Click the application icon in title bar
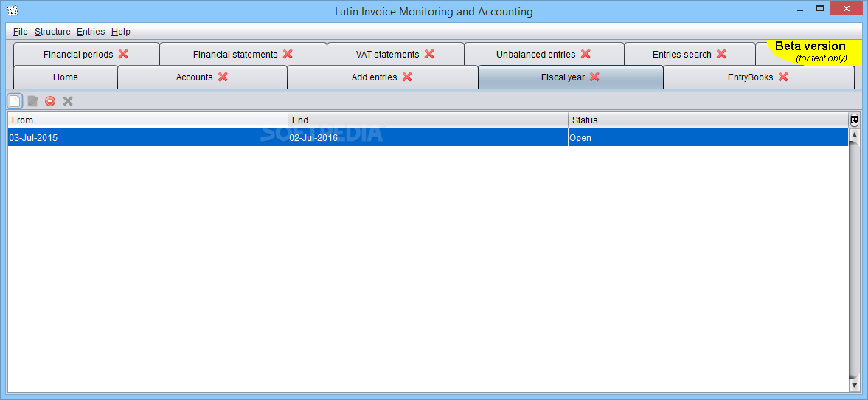Image resolution: width=868 pixels, height=400 pixels. [13, 10]
